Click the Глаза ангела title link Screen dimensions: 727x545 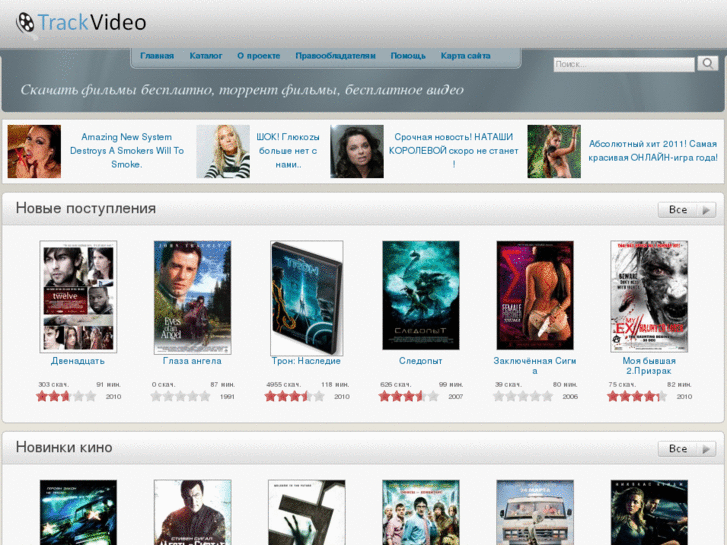(192, 361)
